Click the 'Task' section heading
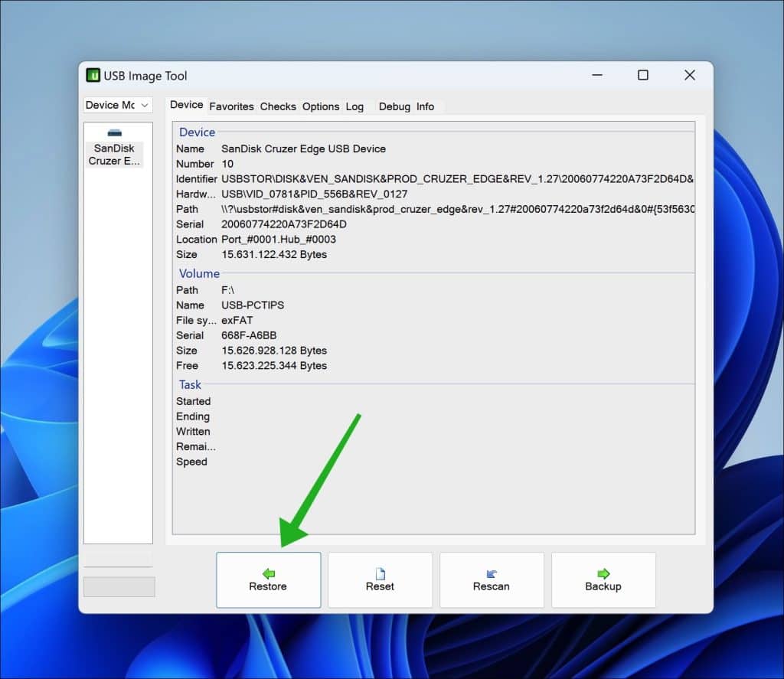 [190, 385]
